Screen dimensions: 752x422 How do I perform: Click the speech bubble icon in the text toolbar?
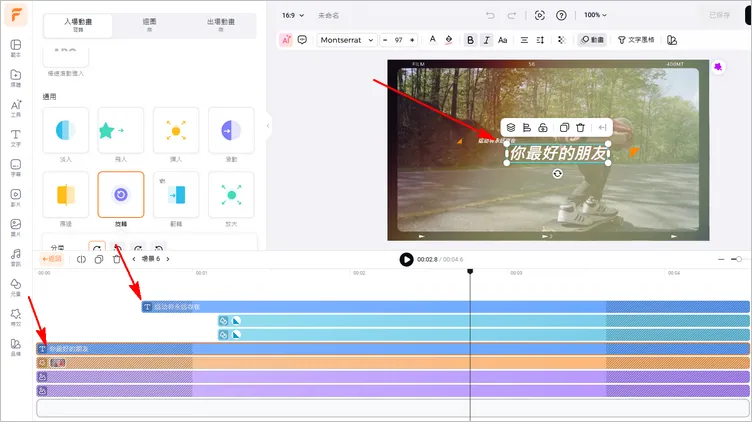point(302,40)
